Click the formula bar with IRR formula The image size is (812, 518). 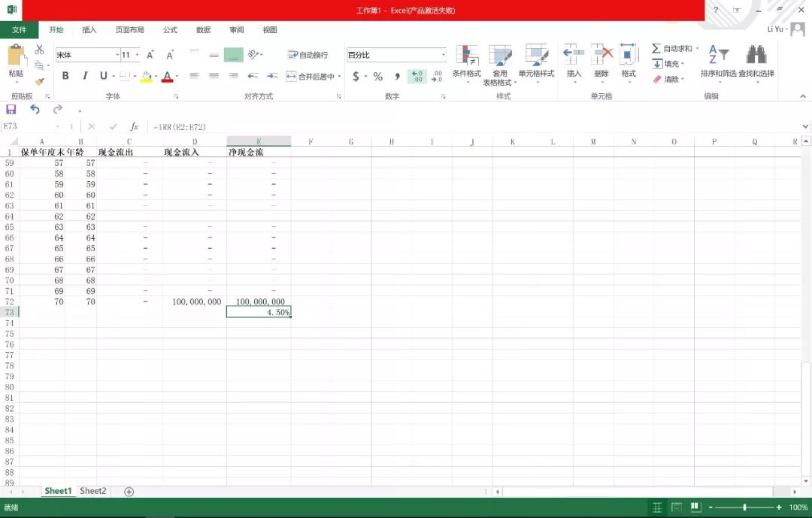click(474, 126)
